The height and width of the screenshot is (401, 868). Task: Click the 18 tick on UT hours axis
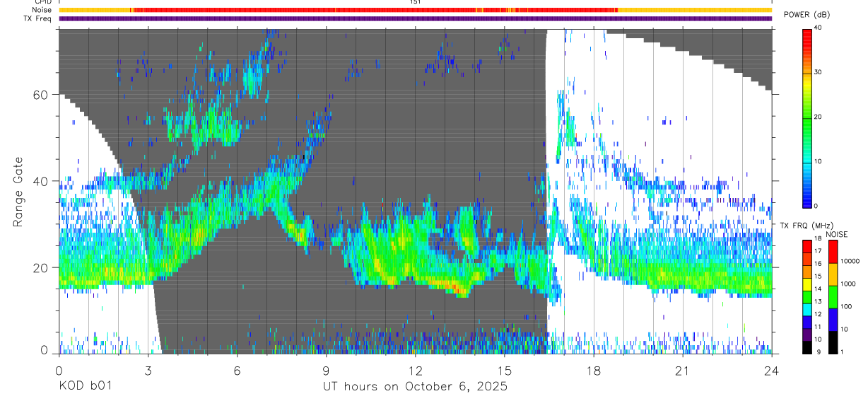(x=593, y=371)
